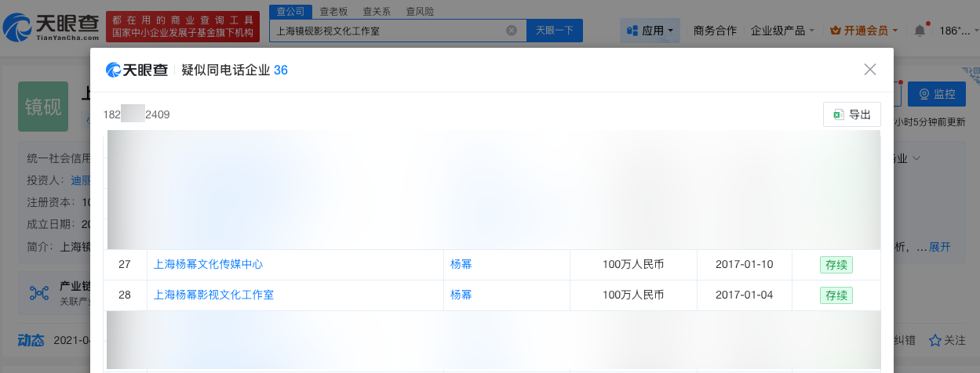The width and height of the screenshot is (980, 373).
Task: Click the 监控 monitor button
Action: coord(936,94)
